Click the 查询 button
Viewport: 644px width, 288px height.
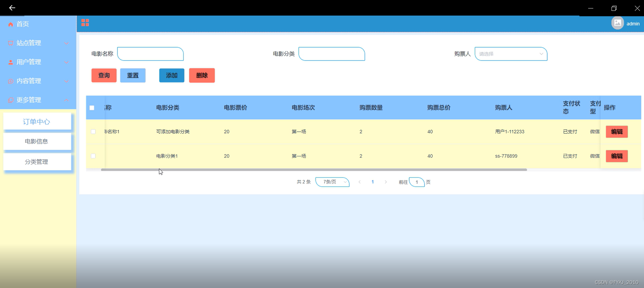[x=104, y=75]
